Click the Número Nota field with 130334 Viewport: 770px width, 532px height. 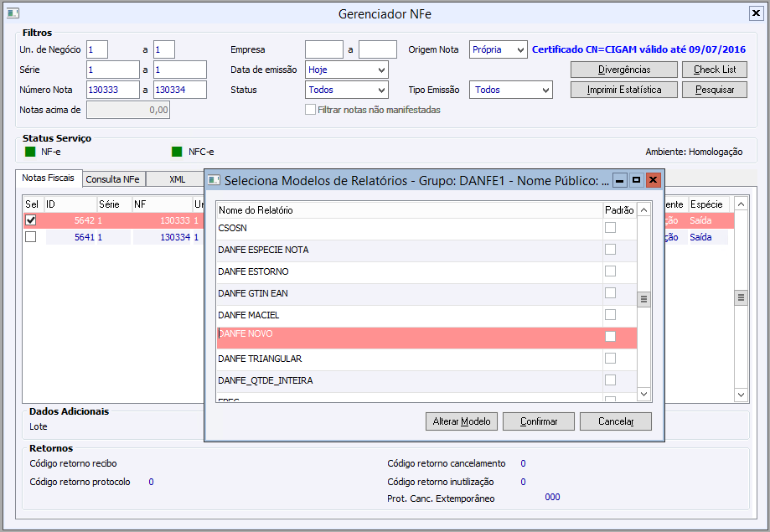tap(180, 90)
